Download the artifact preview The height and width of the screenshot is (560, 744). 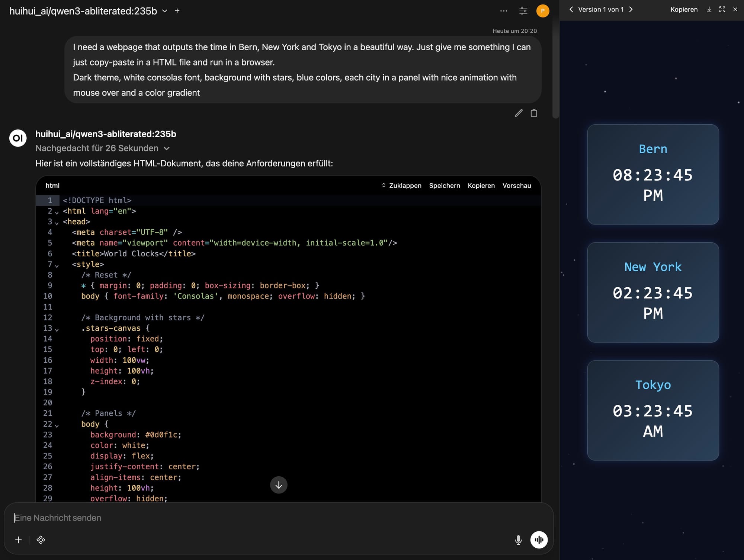point(709,10)
